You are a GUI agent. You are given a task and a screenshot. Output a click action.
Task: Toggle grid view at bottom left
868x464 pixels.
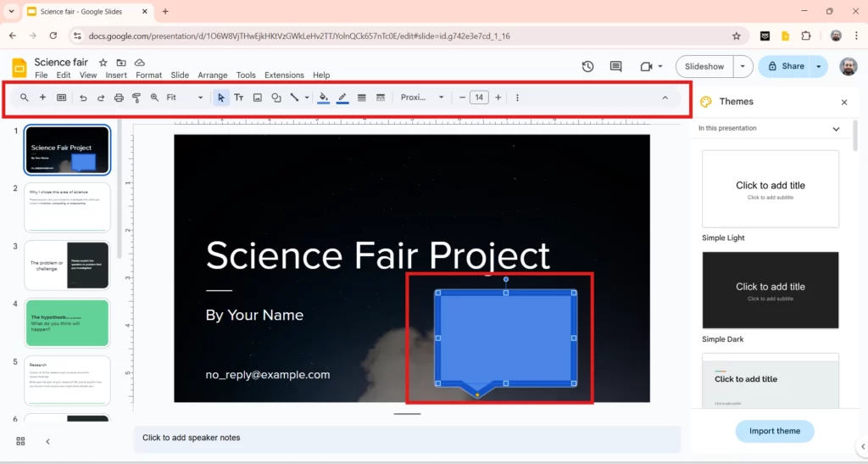tap(20, 441)
